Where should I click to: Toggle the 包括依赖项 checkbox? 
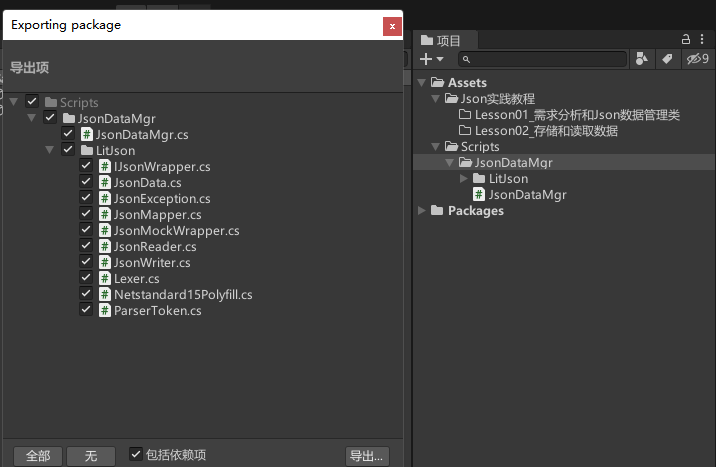(x=136, y=455)
